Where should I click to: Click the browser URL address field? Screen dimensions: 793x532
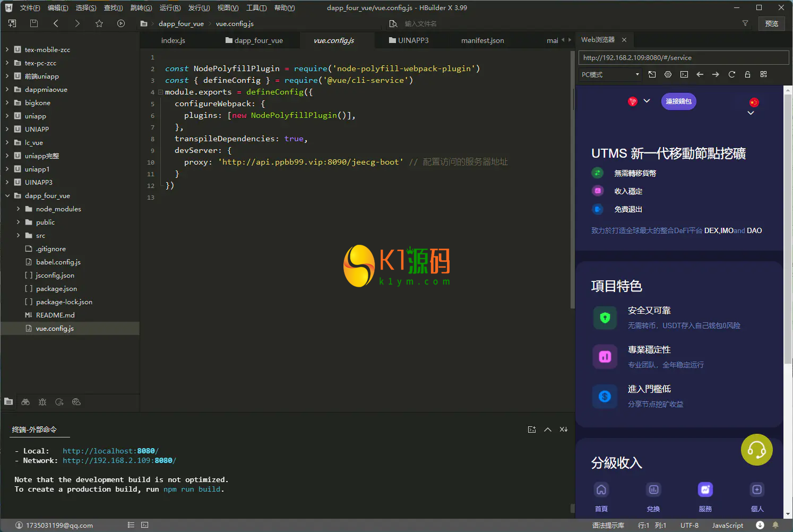[x=683, y=57]
